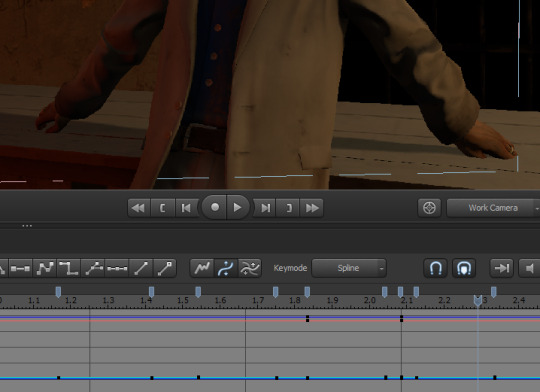The image size is (540, 392).
Task: Expand the Keymode Spline dropdown
Action: coord(349,268)
